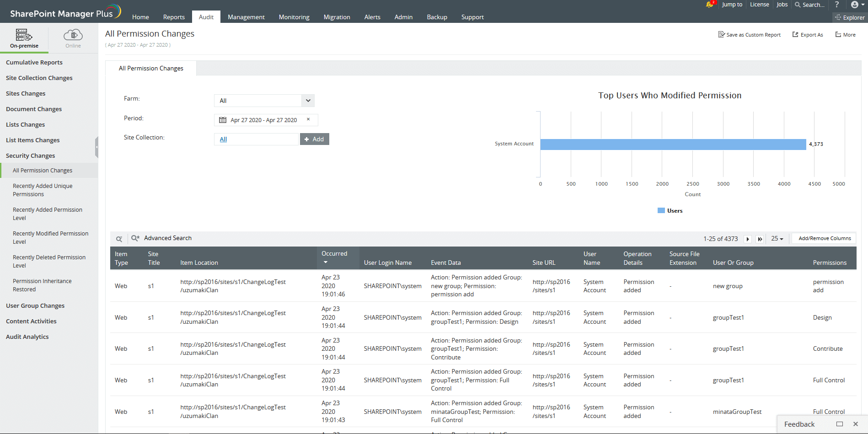Go to the next results page
Screen dimensions: 868x434
click(748, 239)
